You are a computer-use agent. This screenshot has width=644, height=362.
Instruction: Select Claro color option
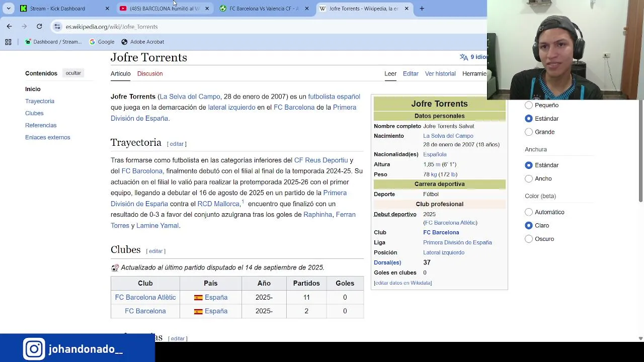529,225
